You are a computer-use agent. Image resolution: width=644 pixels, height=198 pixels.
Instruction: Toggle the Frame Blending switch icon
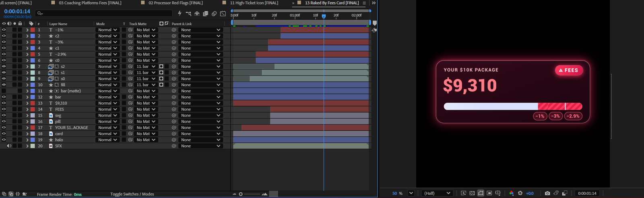click(206, 13)
